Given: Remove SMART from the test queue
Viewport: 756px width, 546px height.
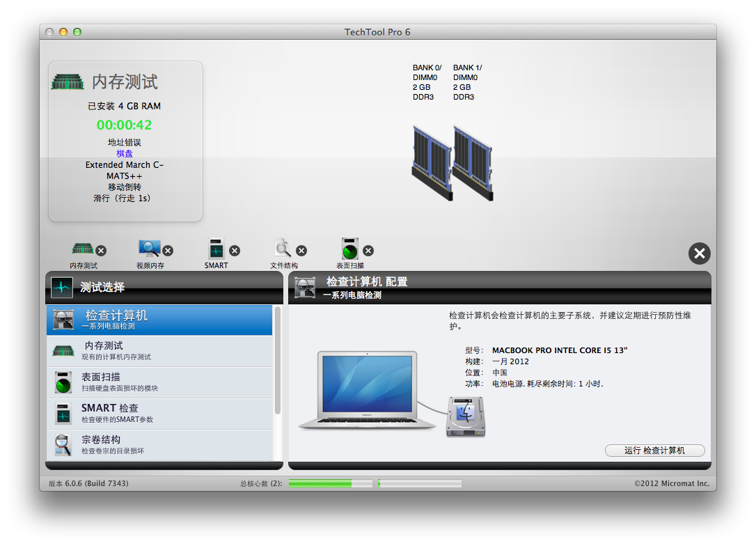Looking at the screenshot, I should 235,251.
